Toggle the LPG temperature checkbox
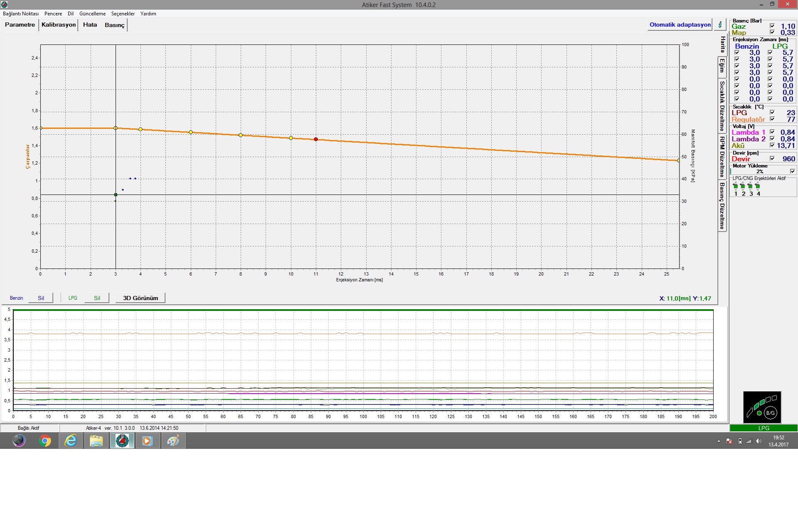This screenshot has height=532, width=798. tap(772, 112)
